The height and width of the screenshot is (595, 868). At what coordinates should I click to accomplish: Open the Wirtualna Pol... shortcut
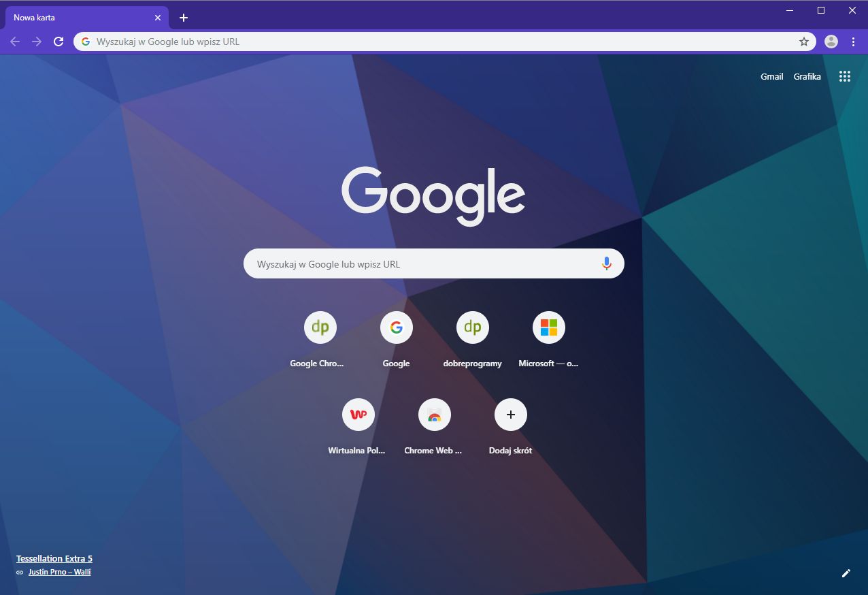point(358,425)
